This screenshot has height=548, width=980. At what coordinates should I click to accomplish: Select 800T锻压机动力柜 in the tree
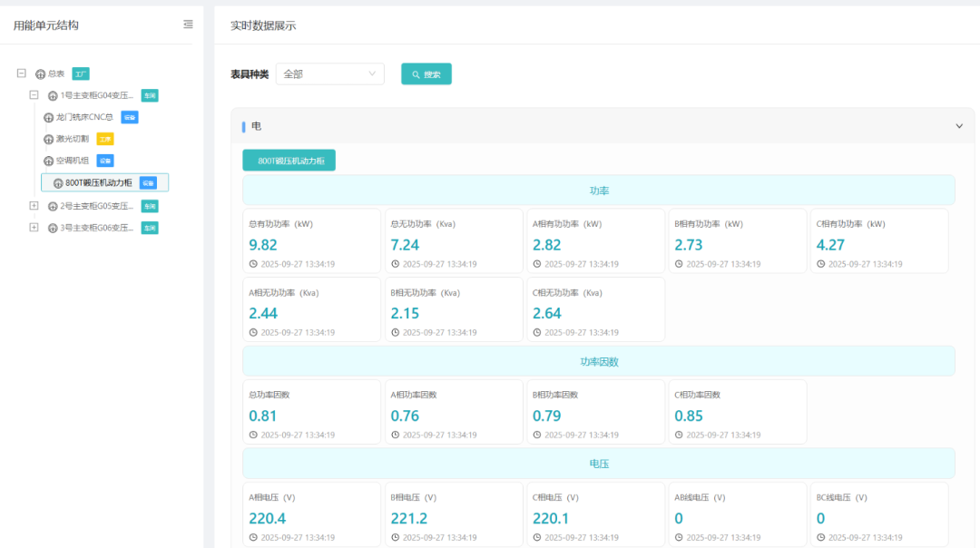click(x=98, y=183)
